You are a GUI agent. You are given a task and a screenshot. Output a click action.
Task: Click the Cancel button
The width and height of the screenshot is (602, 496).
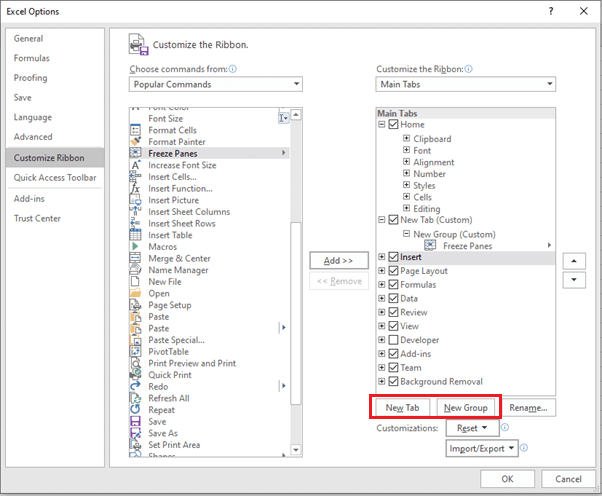[x=568, y=479]
